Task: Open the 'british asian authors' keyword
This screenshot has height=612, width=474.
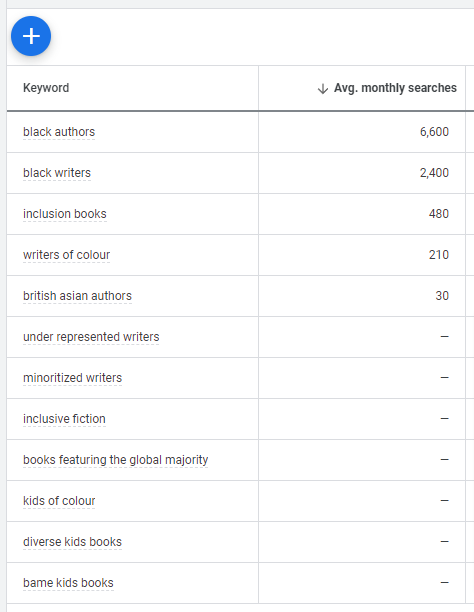Action: click(77, 296)
